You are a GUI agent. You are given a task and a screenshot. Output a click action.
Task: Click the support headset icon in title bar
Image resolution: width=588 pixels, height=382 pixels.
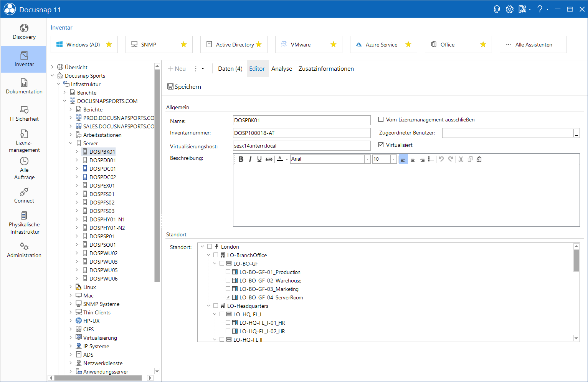[497, 9]
